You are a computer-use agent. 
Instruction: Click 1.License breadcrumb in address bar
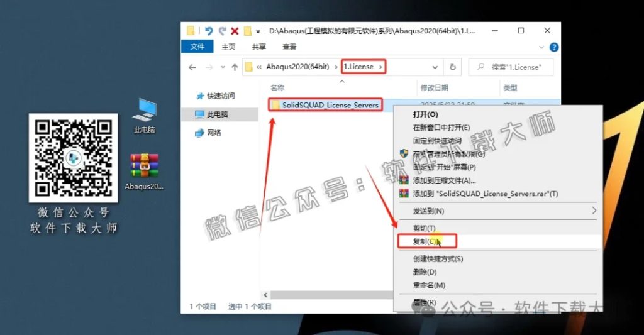tap(358, 67)
